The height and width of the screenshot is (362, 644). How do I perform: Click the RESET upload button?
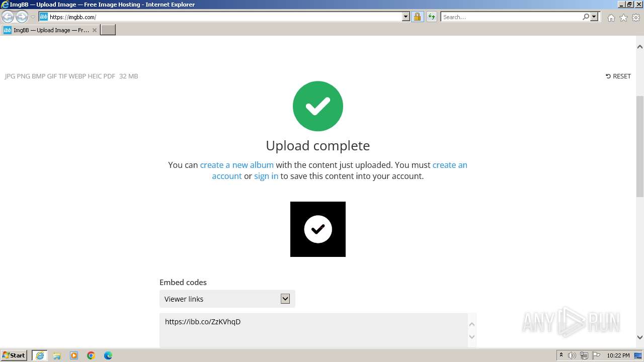coord(618,76)
